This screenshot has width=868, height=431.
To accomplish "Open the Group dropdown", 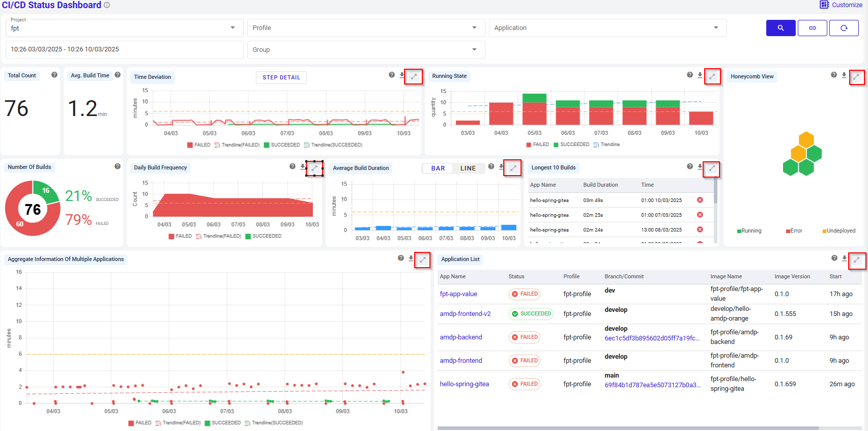I will pyautogui.click(x=366, y=50).
